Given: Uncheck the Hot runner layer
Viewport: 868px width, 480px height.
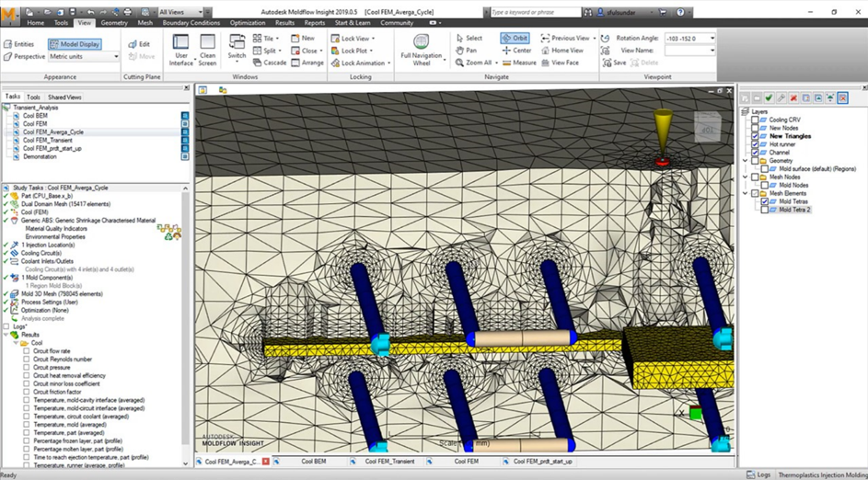Looking at the screenshot, I should pyautogui.click(x=755, y=144).
